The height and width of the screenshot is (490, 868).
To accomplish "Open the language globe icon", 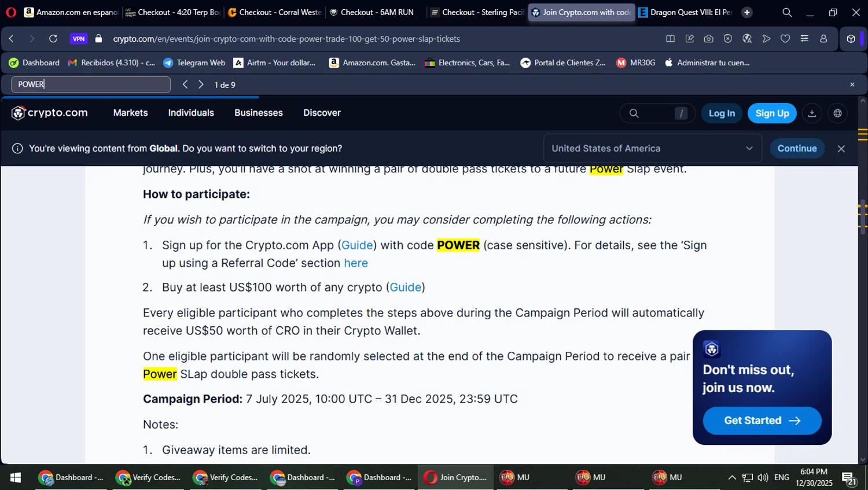I will 837,113.
